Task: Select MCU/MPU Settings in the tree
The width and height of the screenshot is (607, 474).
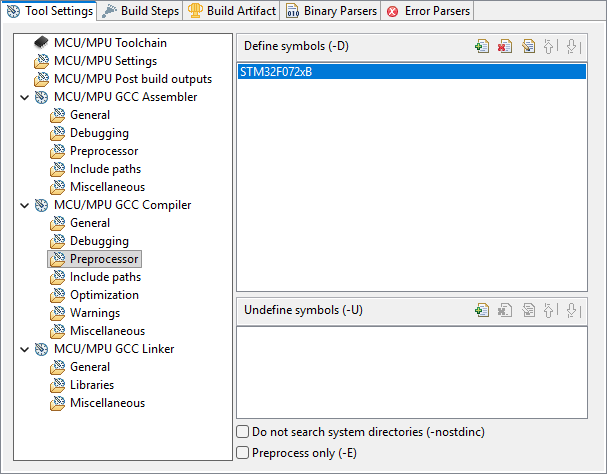Action: point(105,61)
